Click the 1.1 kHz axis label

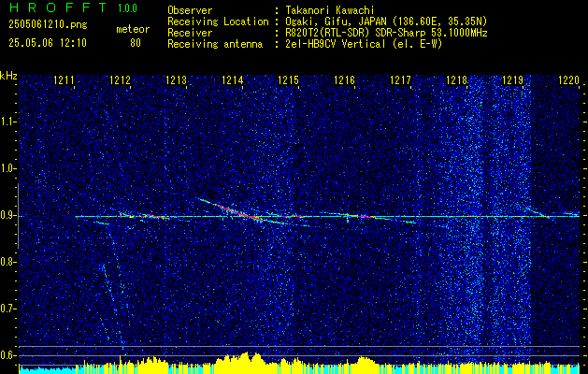click(8, 122)
